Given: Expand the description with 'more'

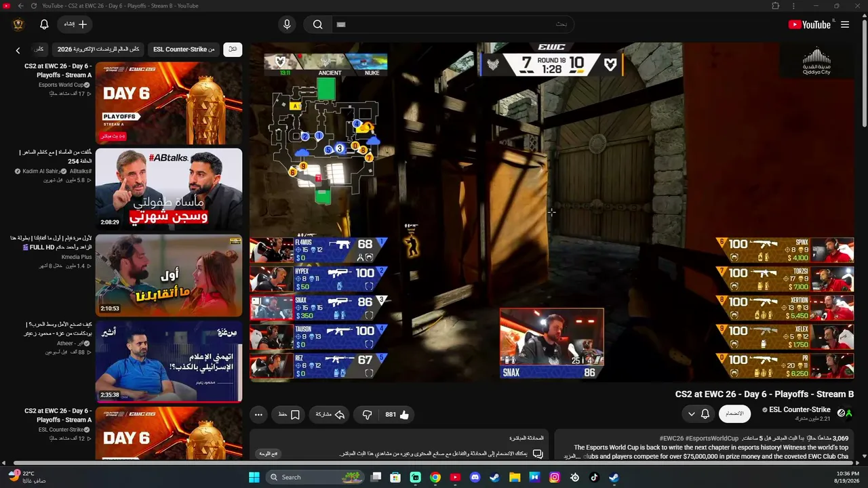Looking at the screenshot, I should click(x=571, y=456).
